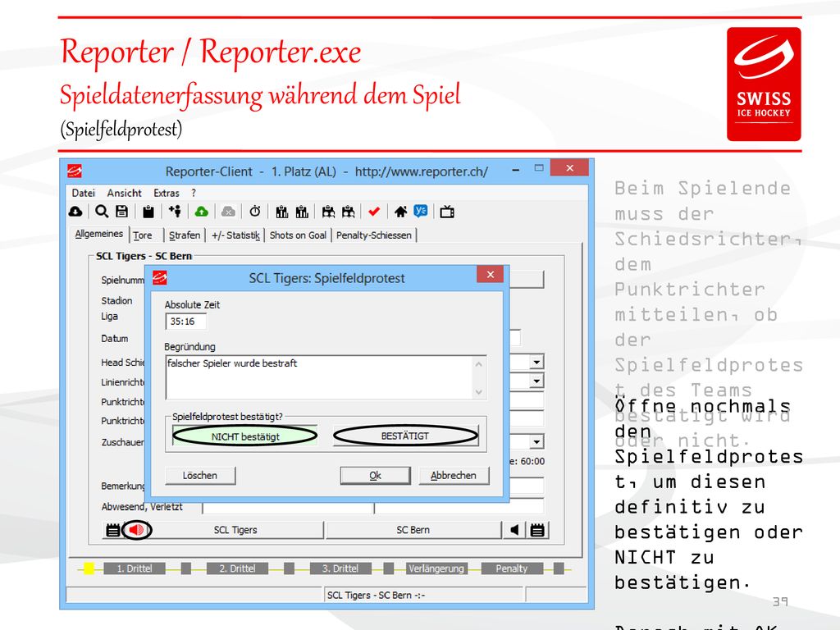Click the Löschen button
Image resolution: width=840 pixels, height=630 pixels.
[x=200, y=476]
